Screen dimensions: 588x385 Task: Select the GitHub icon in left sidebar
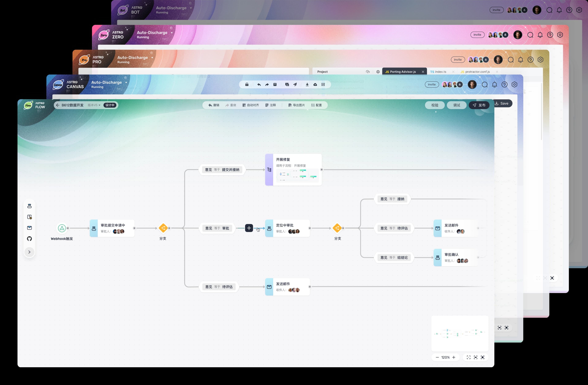point(29,239)
